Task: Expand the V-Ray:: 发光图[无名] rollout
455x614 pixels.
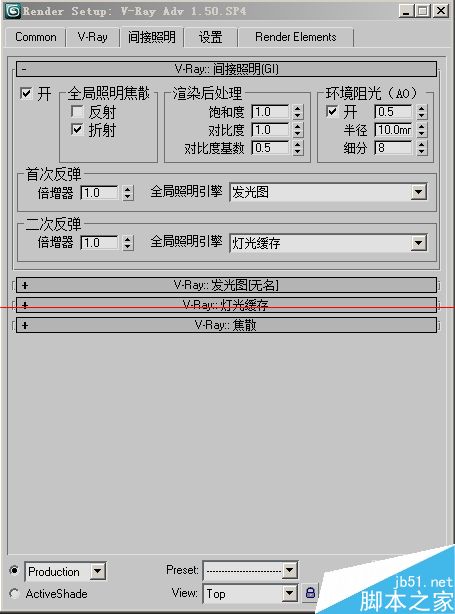Action: [226, 285]
